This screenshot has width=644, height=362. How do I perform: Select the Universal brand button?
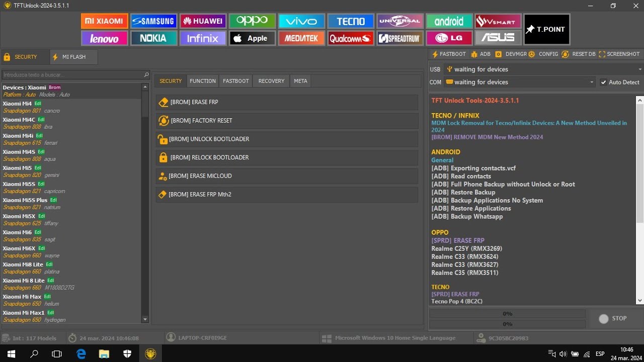coord(400,21)
